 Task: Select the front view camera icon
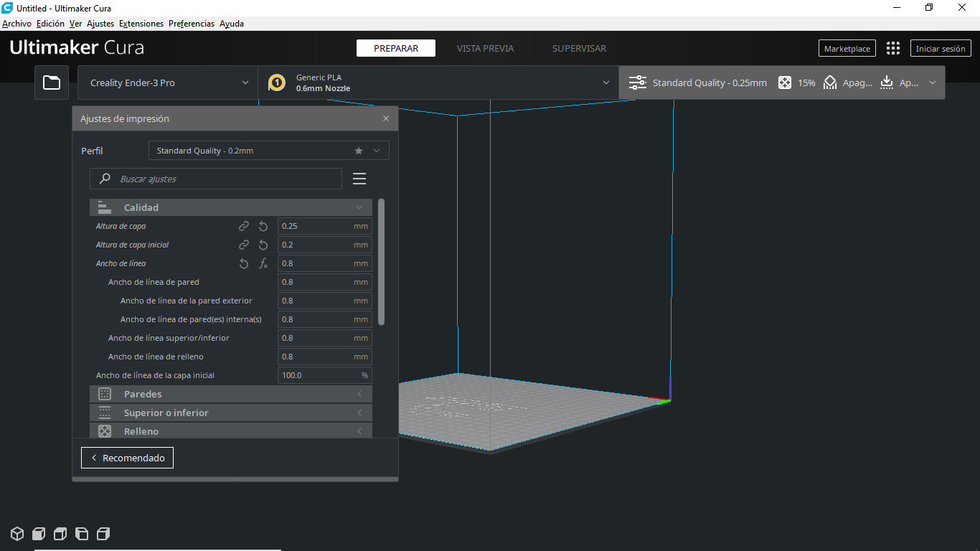(39, 534)
